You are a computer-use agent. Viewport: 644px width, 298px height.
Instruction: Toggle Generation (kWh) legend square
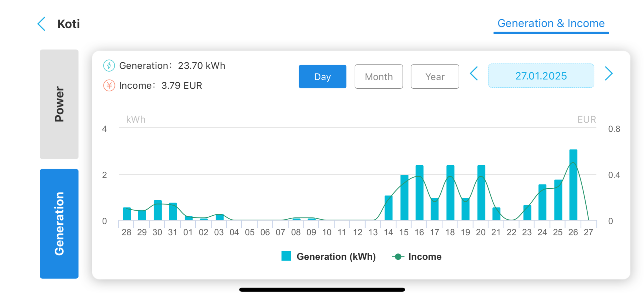coord(286,256)
